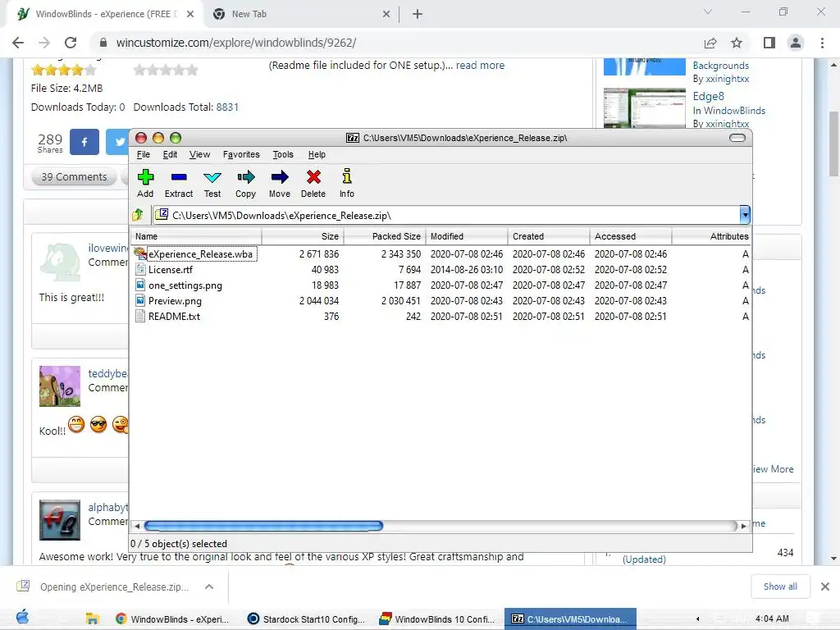The image size is (840, 630).
Task: Click the horizontal scrollbar thumb in 7-Zip
Action: tap(263, 526)
